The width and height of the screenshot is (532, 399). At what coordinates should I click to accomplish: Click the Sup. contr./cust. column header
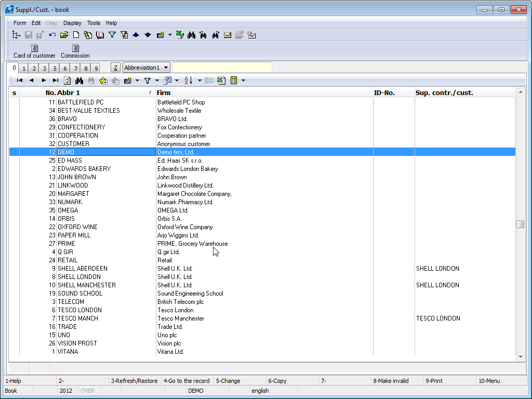[x=465, y=92]
